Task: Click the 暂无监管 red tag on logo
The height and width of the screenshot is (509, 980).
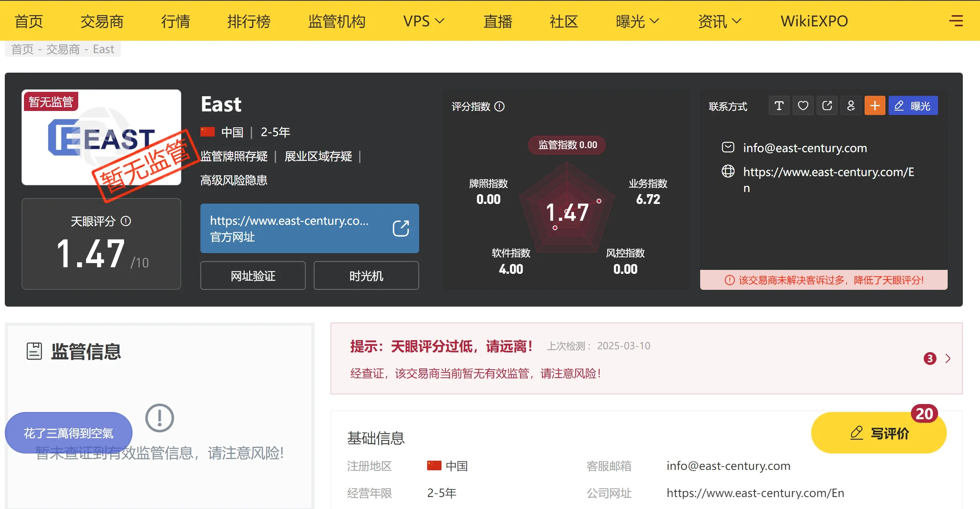Action: pos(51,101)
